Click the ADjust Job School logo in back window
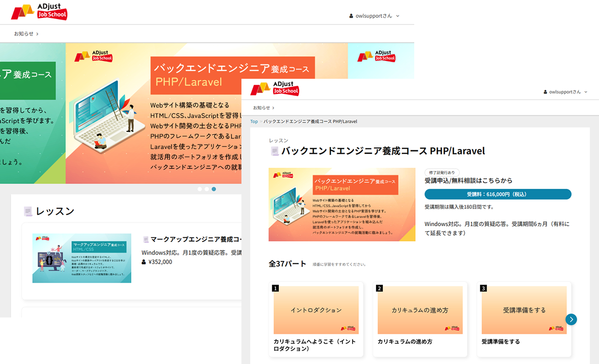Viewport: 599px width, 364px height. pyautogui.click(x=39, y=12)
